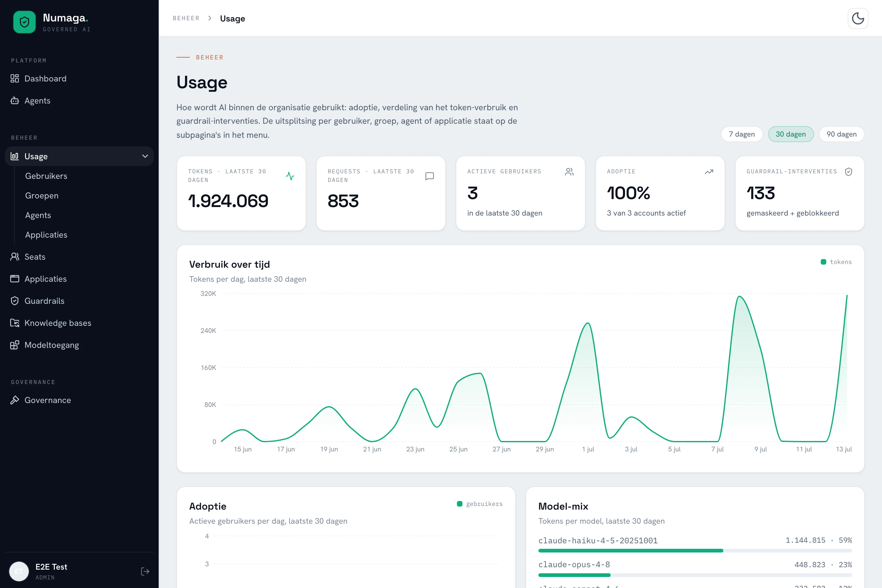This screenshot has width=882, height=588.
Task: Click the Knowledge bases folder icon
Action: 15,323
